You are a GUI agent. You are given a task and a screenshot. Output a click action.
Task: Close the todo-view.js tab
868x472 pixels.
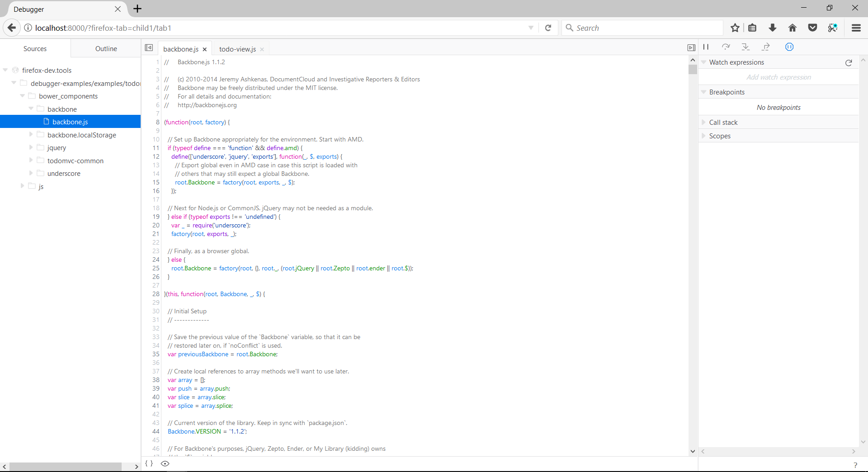point(262,49)
